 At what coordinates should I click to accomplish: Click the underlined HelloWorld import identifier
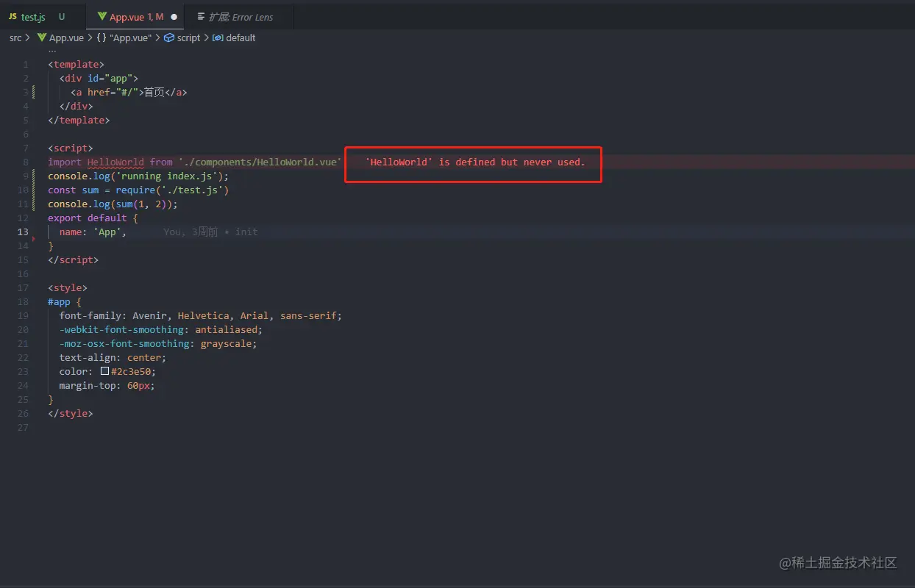pyautogui.click(x=115, y=162)
